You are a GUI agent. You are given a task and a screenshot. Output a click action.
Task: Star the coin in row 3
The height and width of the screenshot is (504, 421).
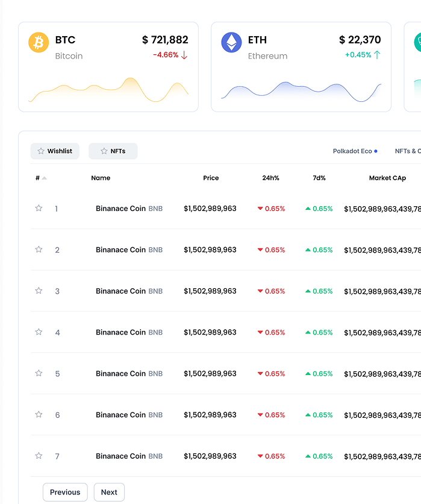tap(39, 291)
